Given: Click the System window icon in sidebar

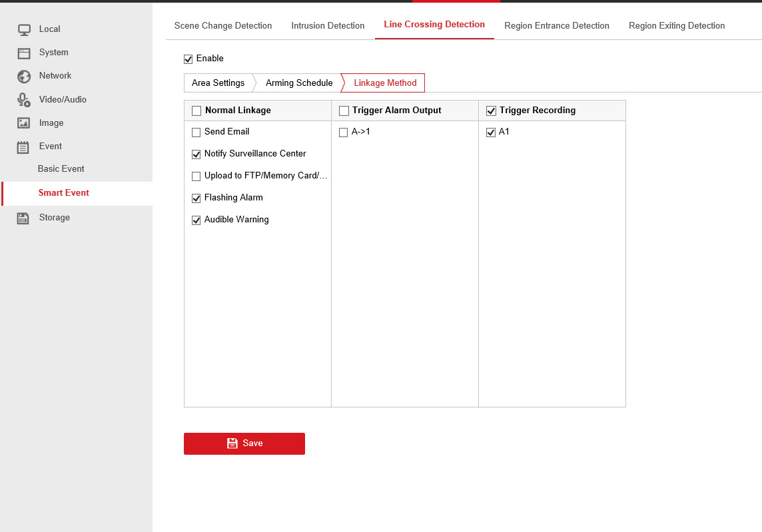Looking at the screenshot, I should (x=24, y=53).
